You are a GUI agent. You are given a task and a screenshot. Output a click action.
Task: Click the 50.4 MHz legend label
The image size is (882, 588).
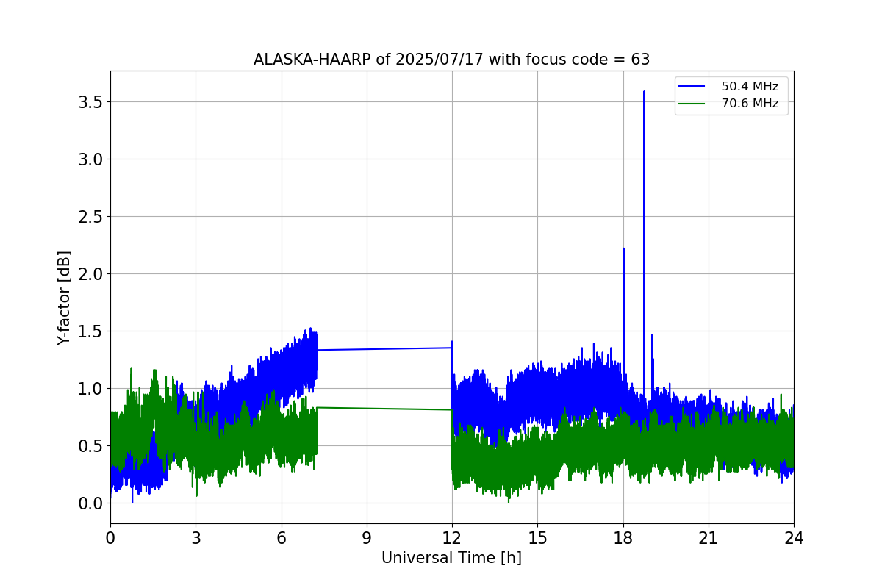[750, 86]
